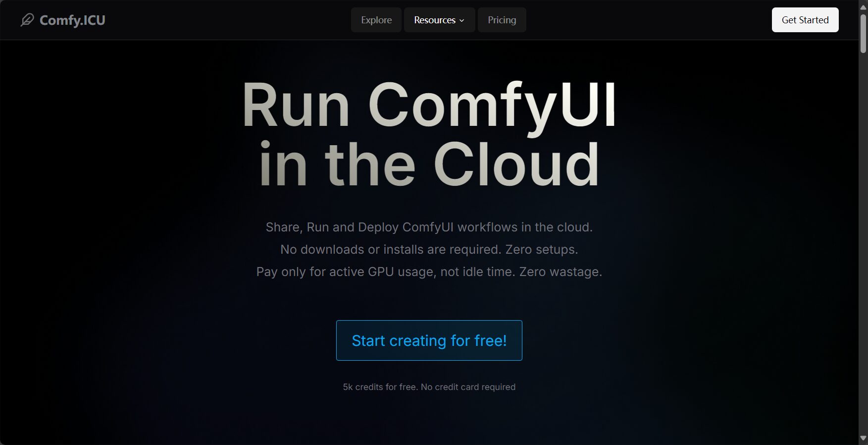This screenshot has height=445, width=868.
Task: Click Start creating for free! button
Action: (x=429, y=340)
